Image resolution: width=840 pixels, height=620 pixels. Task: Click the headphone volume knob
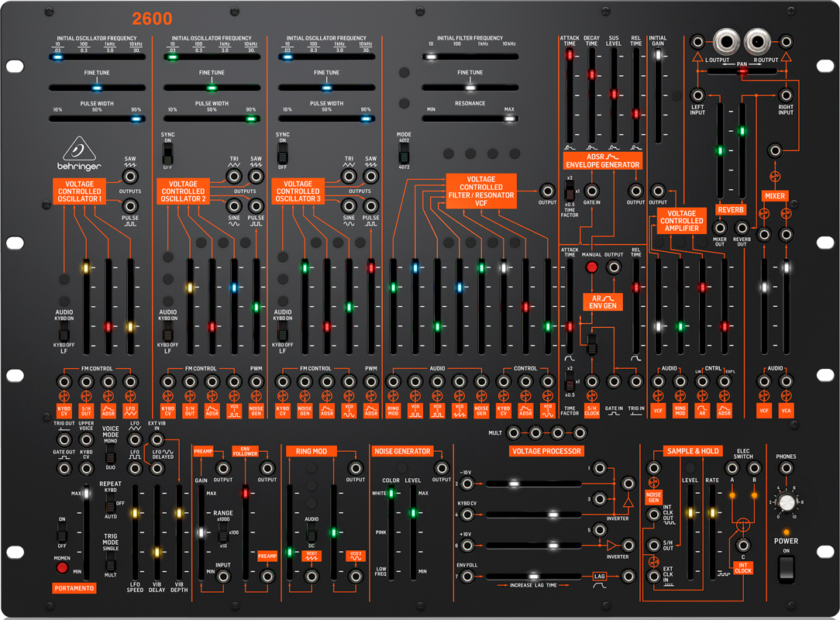(x=787, y=503)
